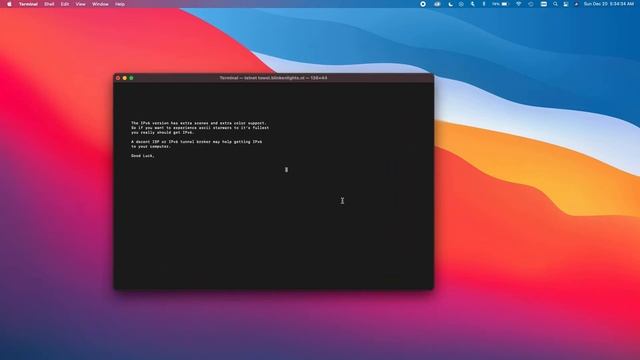
Task: Click the line 'A decent ISP or IPv6 tunnel broker'
Action: tap(196, 142)
